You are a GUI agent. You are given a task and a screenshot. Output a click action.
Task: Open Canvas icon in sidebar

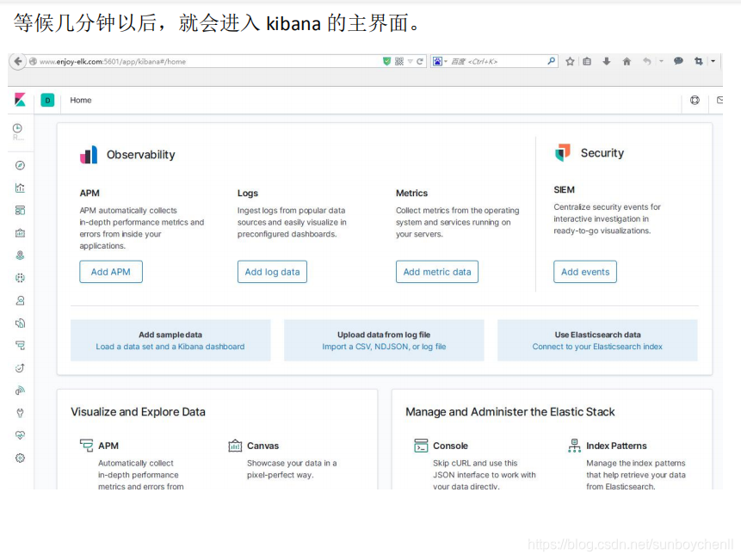pyautogui.click(x=20, y=233)
